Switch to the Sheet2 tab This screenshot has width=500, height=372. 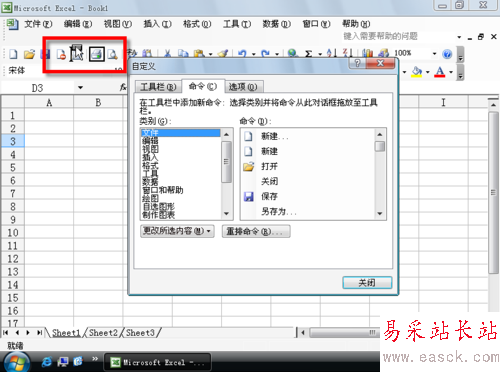pyautogui.click(x=103, y=333)
